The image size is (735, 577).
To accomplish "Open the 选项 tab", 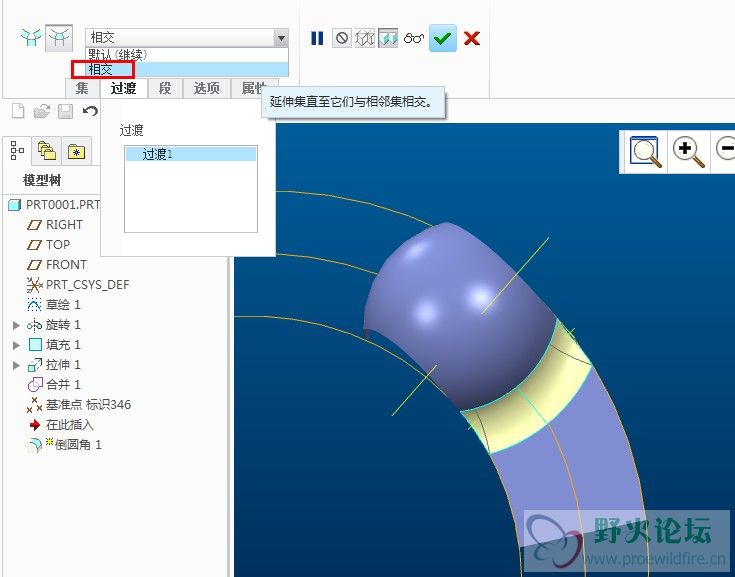I will (x=207, y=88).
